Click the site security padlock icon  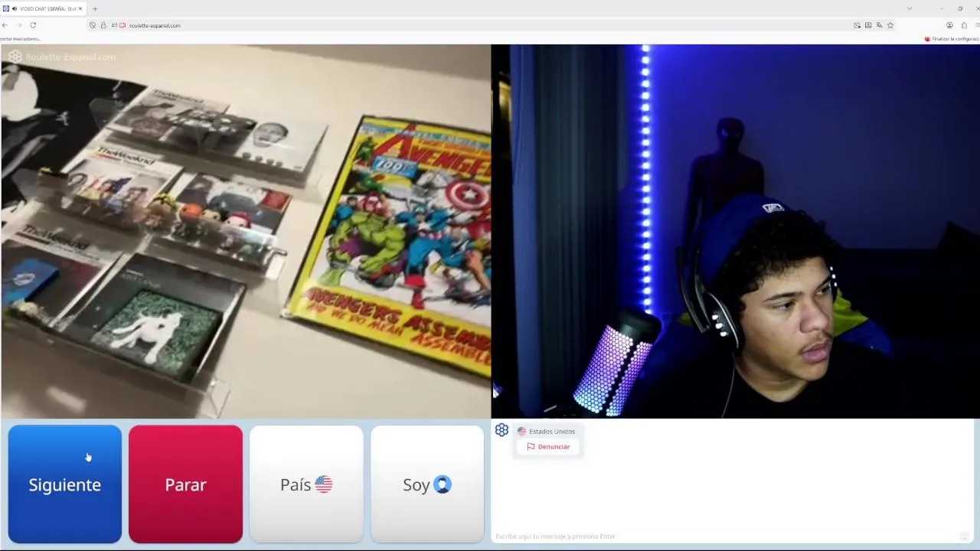point(103,25)
